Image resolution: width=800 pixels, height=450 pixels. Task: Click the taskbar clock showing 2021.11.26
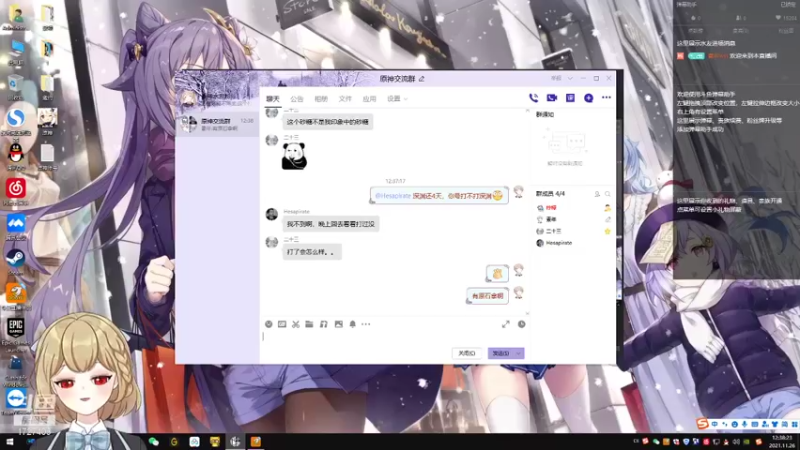(x=782, y=442)
